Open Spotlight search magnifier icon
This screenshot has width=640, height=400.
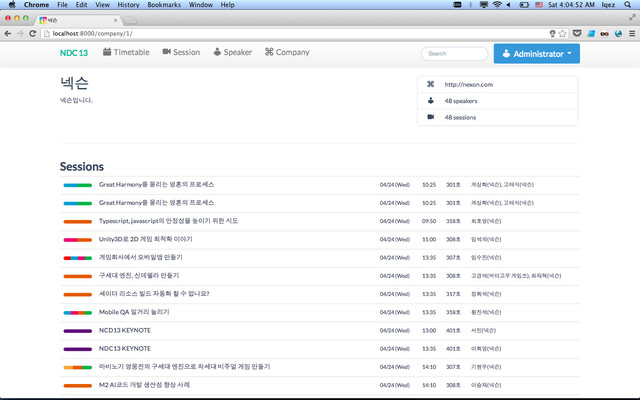pos(627,5)
